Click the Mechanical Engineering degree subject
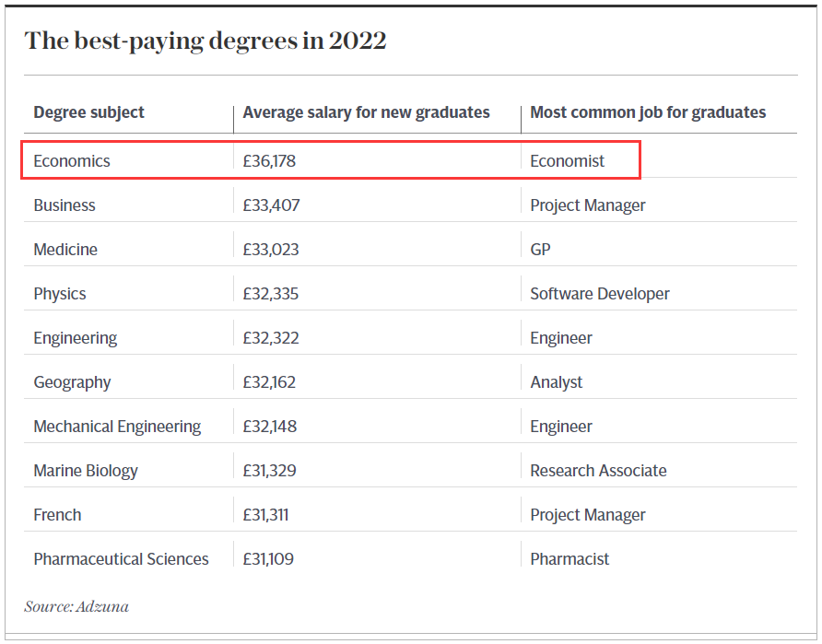Image resolution: width=822 pixels, height=644 pixels. [x=117, y=427]
